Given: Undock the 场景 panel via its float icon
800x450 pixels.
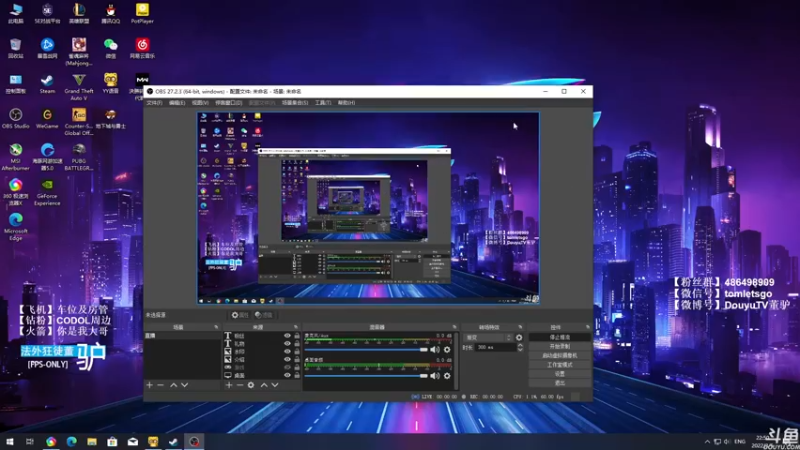Looking at the screenshot, I should [x=216, y=327].
